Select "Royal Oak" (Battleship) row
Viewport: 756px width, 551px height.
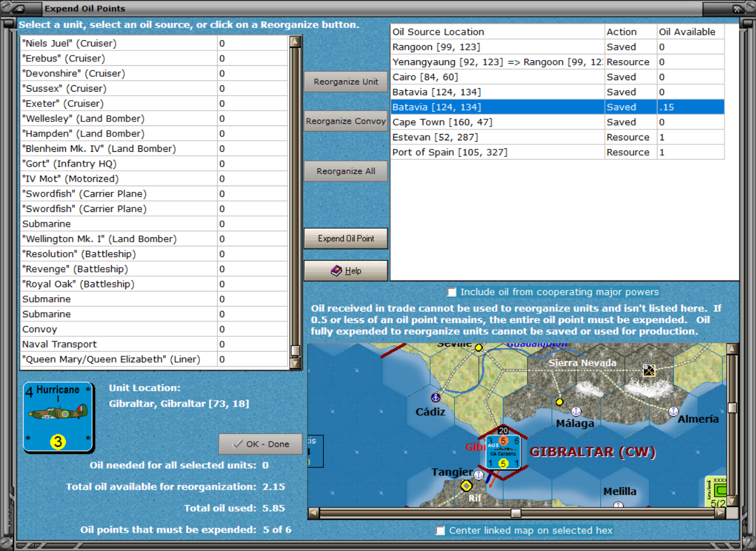tap(154, 284)
